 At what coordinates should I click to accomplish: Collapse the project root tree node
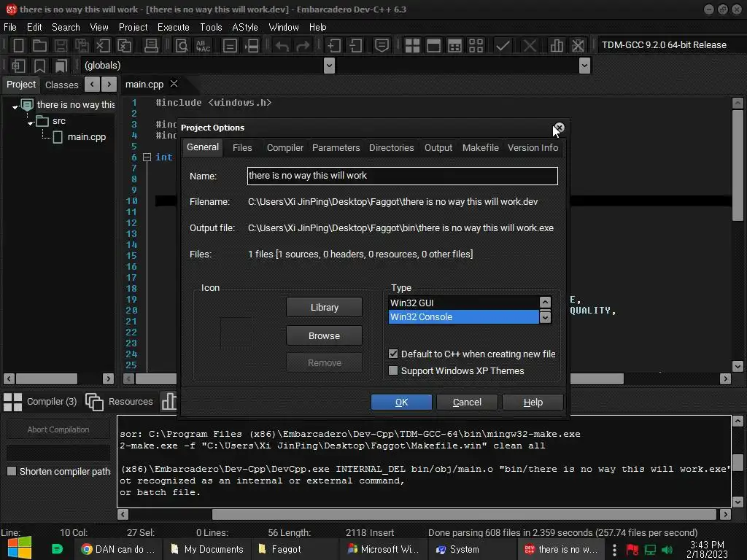click(15, 107)
